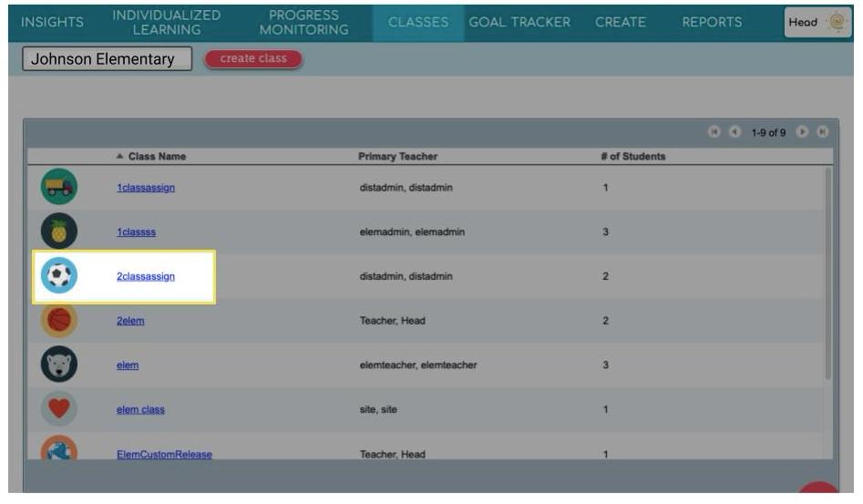Click the basketball icon for 2elem
Image resolution: width=863 pixels, height=504 pixels.
pyautogui.click(x=59, y=320)
